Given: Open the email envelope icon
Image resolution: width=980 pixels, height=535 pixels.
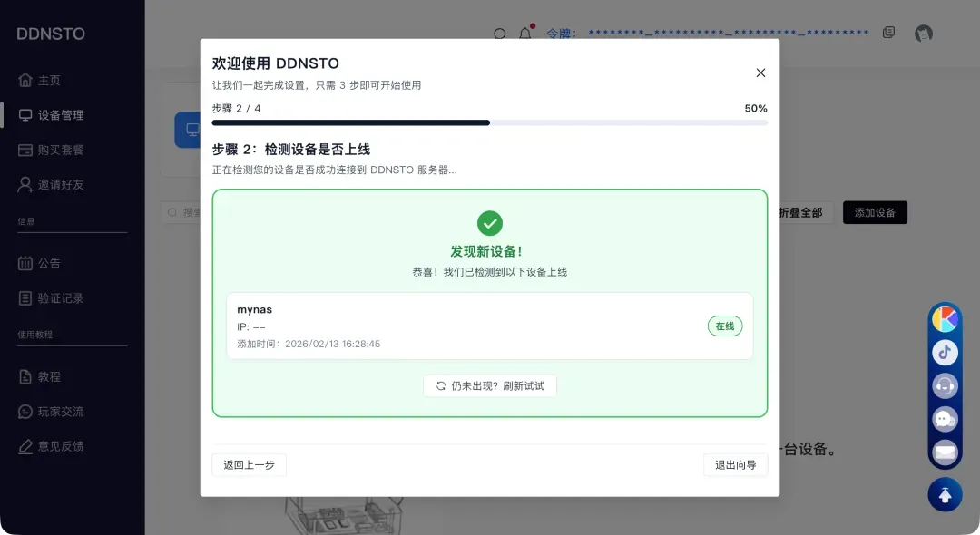Looking at the screenshot, I should point(945,451).
